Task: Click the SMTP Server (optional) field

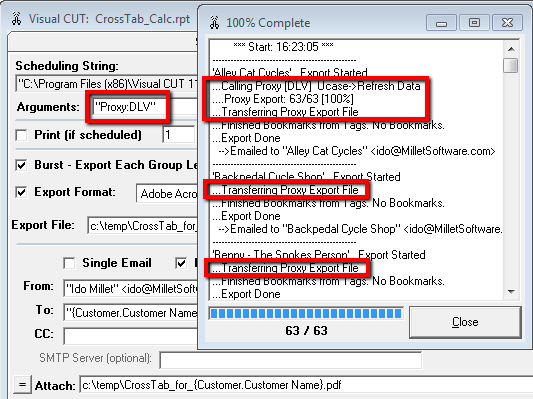Action: point(291,361)
